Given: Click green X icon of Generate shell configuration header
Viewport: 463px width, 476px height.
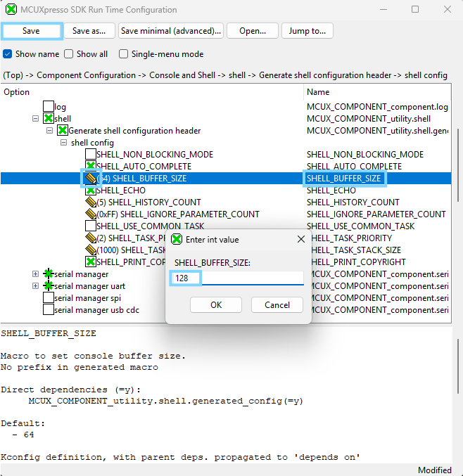Looking at the screenshot, I should [62, 131].
